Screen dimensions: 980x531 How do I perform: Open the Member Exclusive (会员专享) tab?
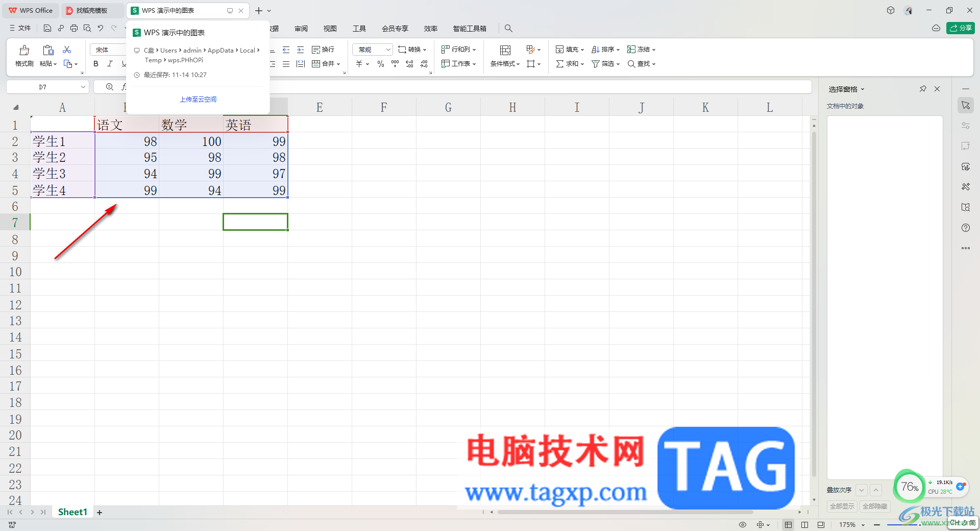[x=395, y=29]
